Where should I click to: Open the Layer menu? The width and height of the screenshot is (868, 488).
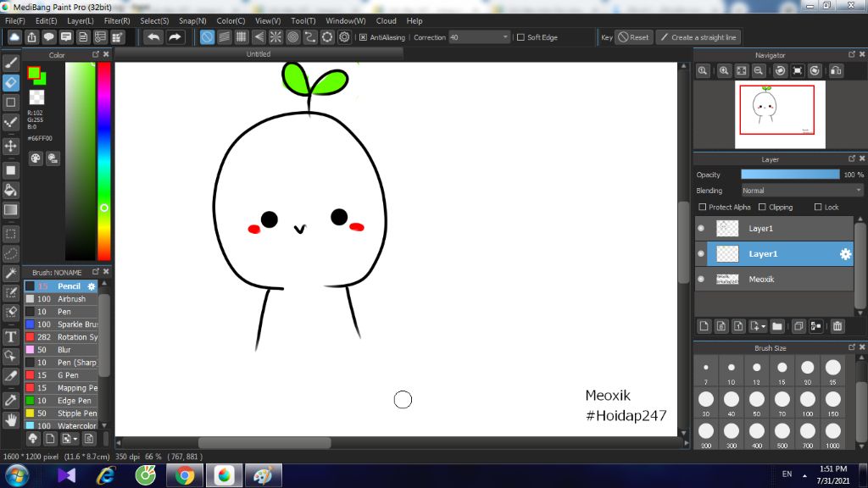pyautogui.click(x=81, y=21)
